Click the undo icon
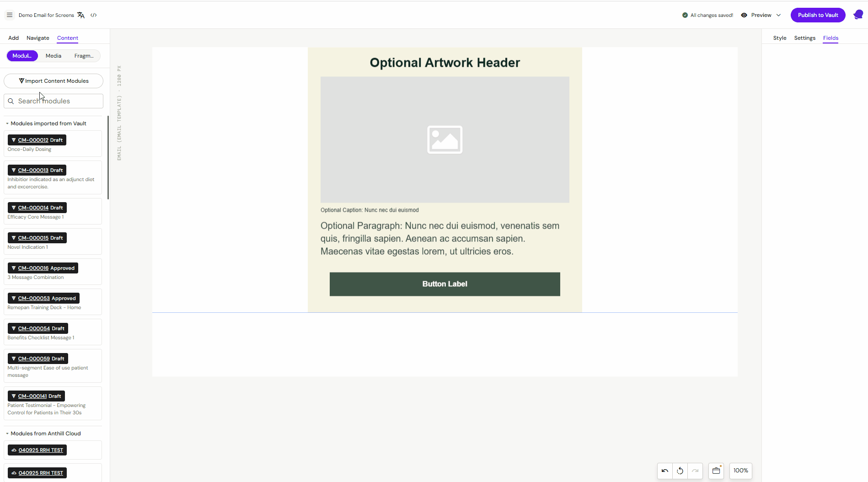The width and height of the screenshot is (868, 482). [x=665, y=471]
